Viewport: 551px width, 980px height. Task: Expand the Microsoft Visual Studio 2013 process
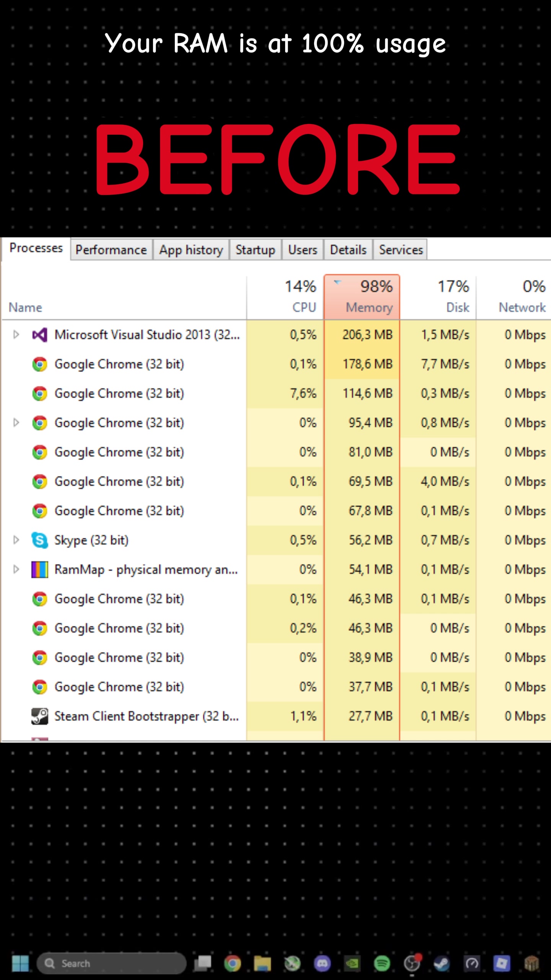[x=16, y=335]
